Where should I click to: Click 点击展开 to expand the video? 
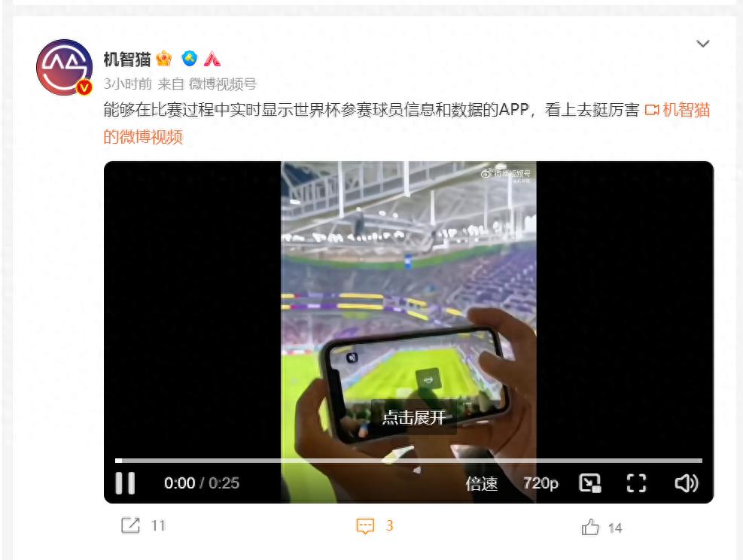point(414,418)
